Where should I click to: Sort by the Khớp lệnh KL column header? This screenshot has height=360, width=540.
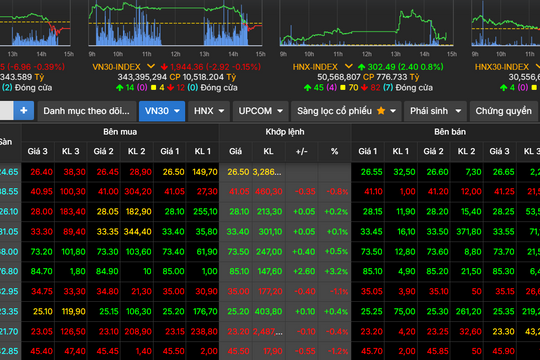[268, 151]
